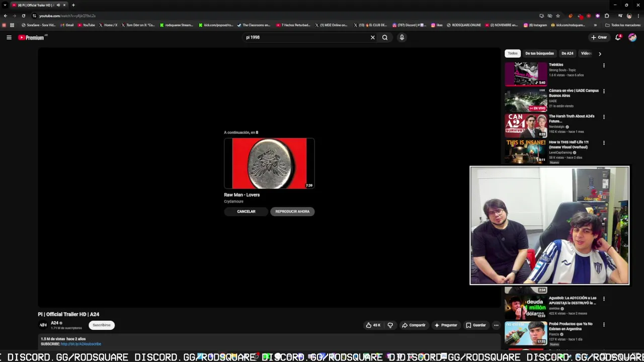
Task: Subscribe with the Suscribirse button
Action: pyautogui.click(x=102, y=325)
